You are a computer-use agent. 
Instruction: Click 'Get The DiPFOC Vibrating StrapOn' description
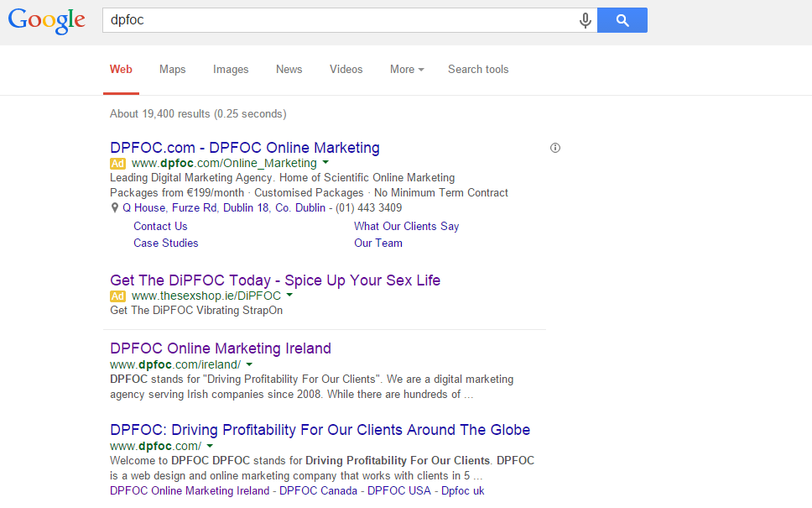point(196,311)
